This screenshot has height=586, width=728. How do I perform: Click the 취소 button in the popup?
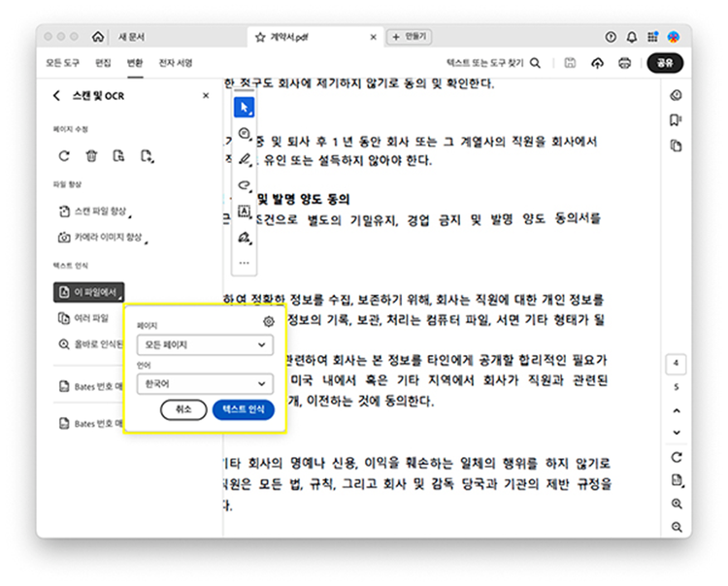[x=183, y=409]
